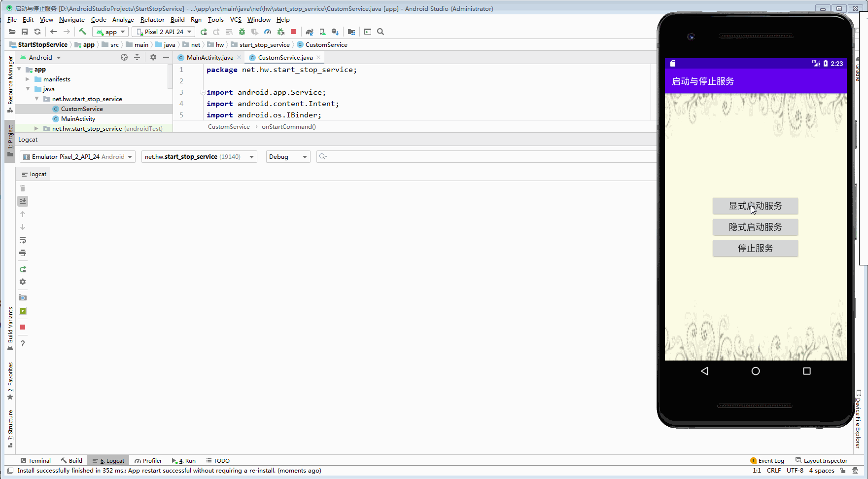Click the Restart logcat icon
The width and height of the screenshot is (868, 479).
click(x=23, y=269)
